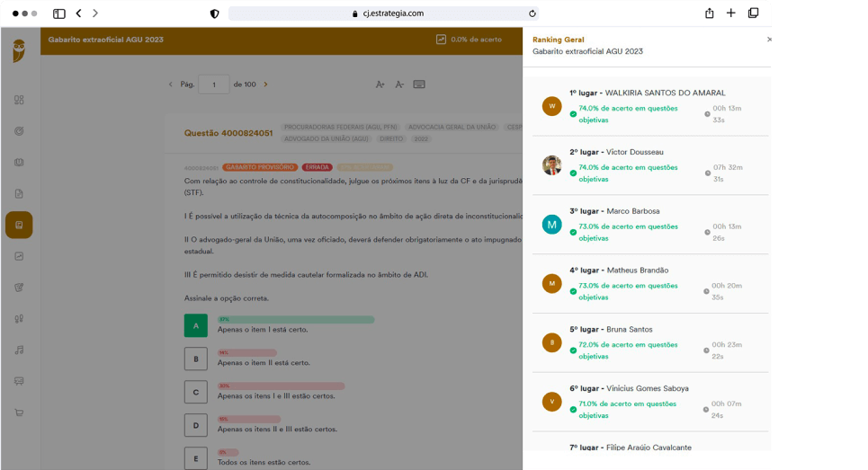Decrease the font size with the A- icon
This screenshot has width=868, height=470.
pos(399,84)
